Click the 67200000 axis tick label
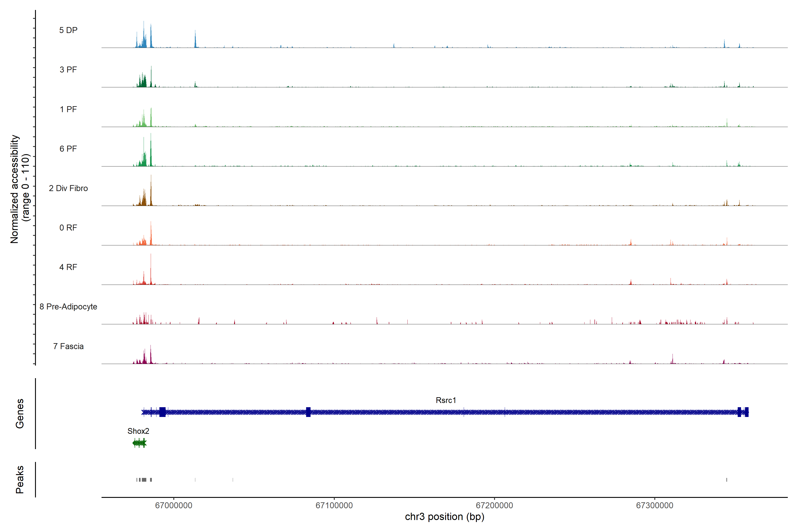Viewport: 798px width, 532px height. click(494, 505)
